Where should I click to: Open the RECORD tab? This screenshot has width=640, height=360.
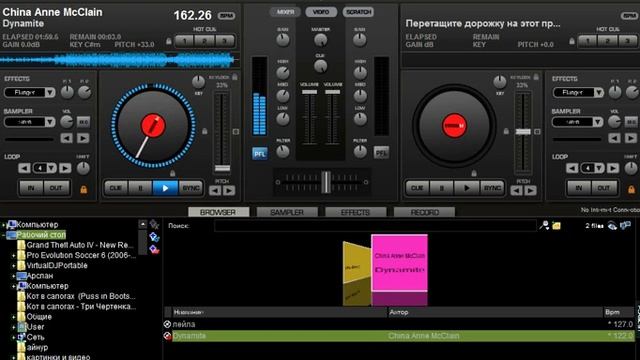click(x=424, y=212)
